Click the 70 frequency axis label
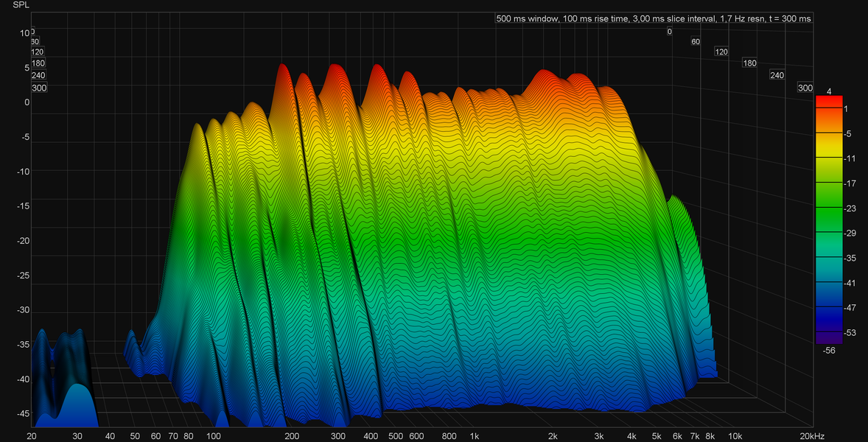This screenshot has height=442, width=868. coord(174,436)
